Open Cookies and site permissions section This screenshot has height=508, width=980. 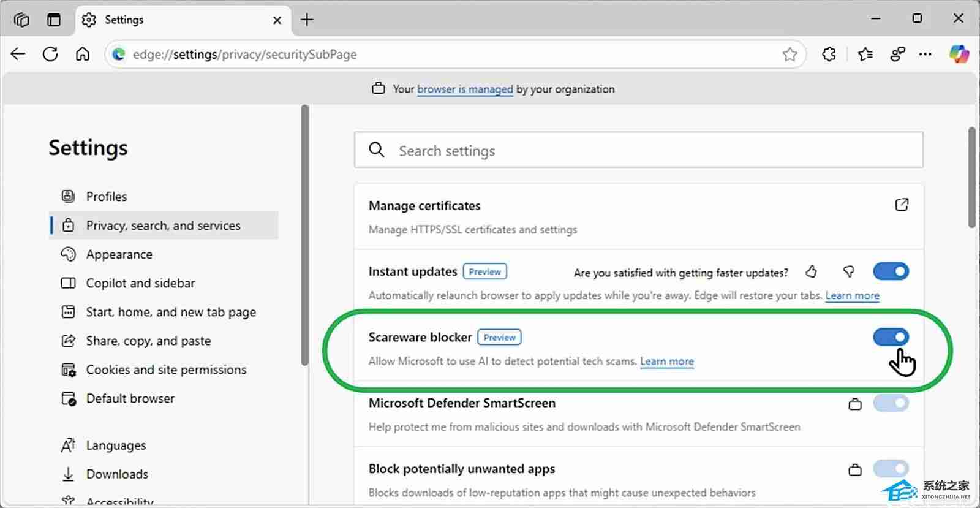click(166, 370)
